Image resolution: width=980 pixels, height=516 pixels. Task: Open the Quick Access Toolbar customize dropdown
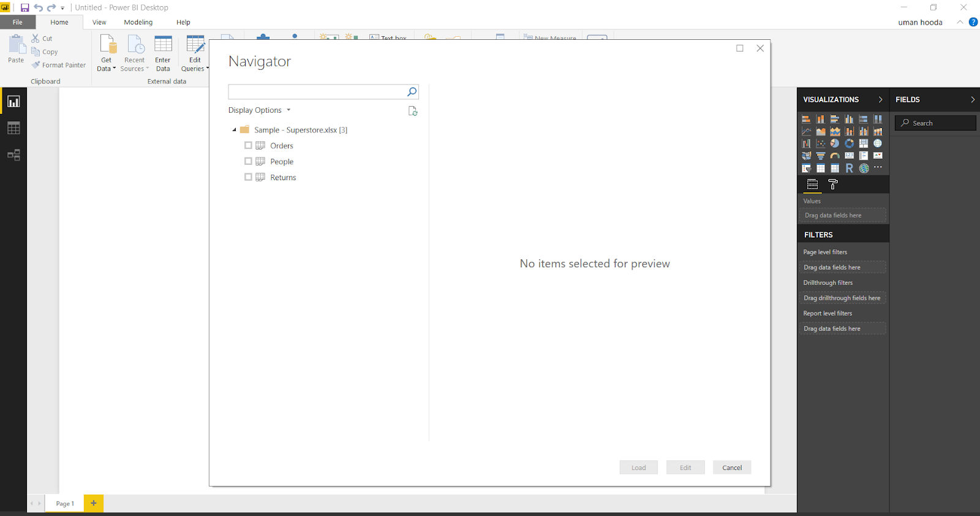62,9
